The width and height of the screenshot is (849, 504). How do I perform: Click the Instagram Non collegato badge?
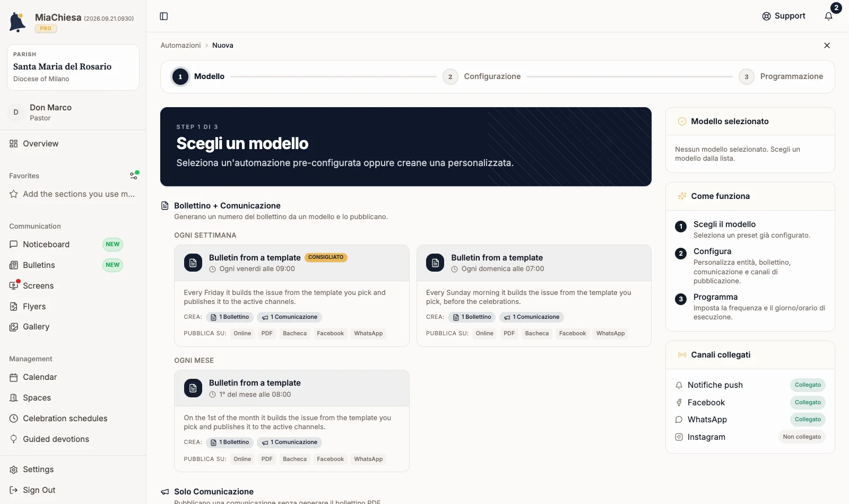(802, 437)
